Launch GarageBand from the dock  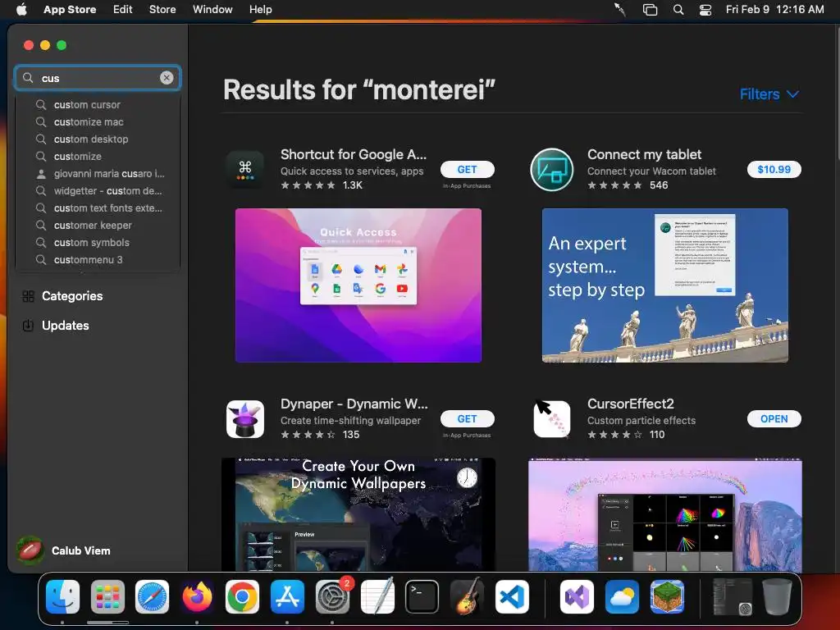(467, 596)
